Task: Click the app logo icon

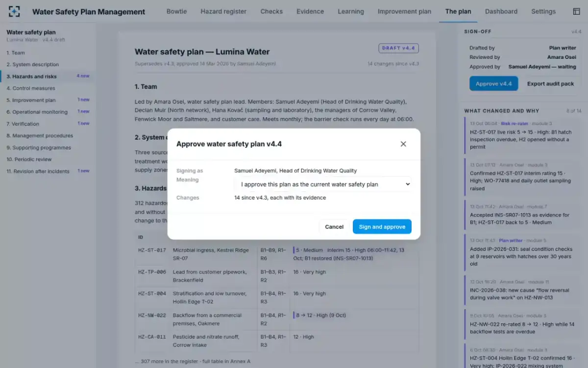Action: [15, 11]
